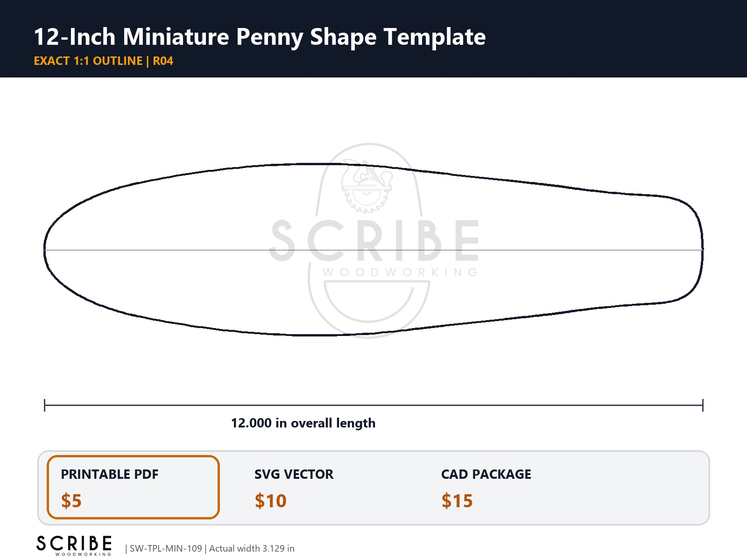Click the EXACT 1:1 OUTLINE | R04 subtitle

click(104, 61)
